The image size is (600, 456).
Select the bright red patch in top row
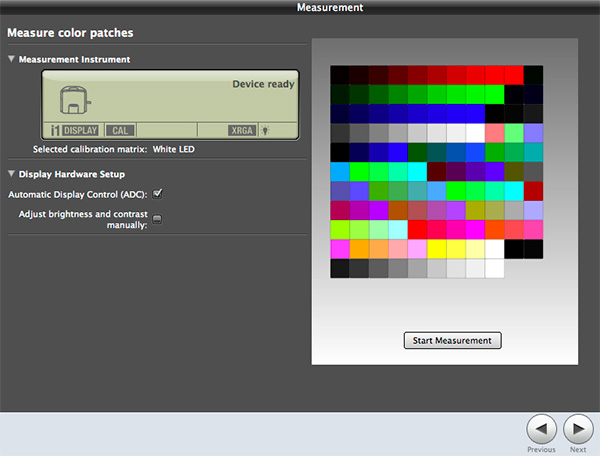click(514, 75)
